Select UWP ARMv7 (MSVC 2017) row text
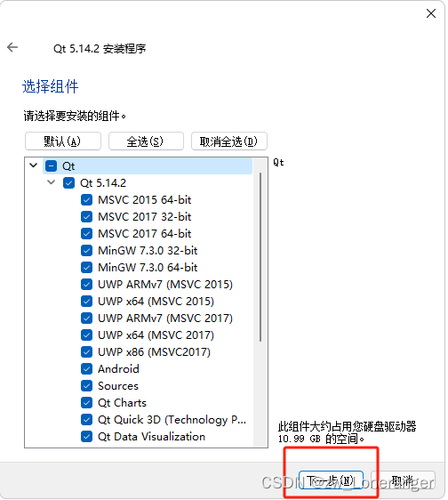 click(x=165, y=319)
